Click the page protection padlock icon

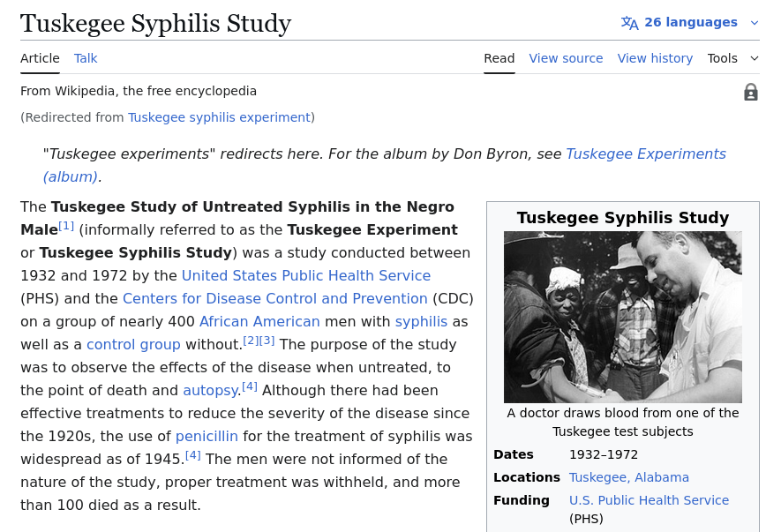[751, 92]
